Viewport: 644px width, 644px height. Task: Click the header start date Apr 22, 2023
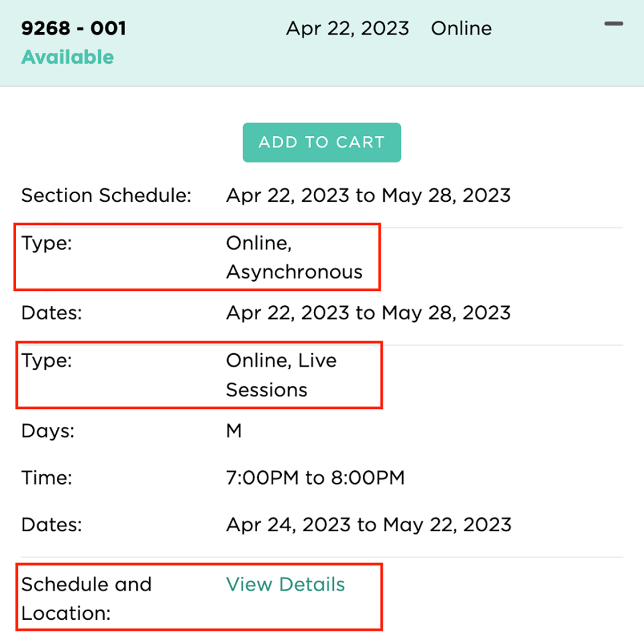(x=347, y=28)
